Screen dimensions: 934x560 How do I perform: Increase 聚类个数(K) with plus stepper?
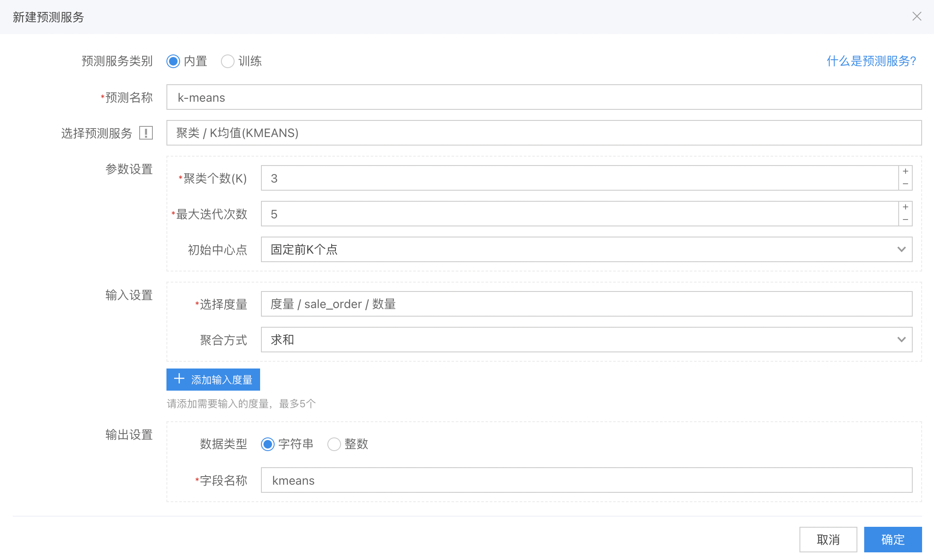[x=905, y=171]
